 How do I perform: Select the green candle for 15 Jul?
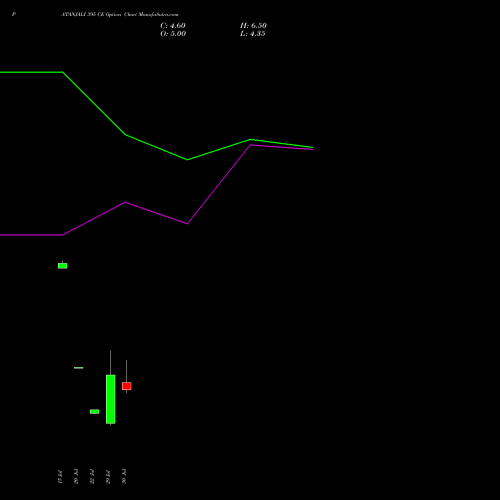click(x=63, y=266)
